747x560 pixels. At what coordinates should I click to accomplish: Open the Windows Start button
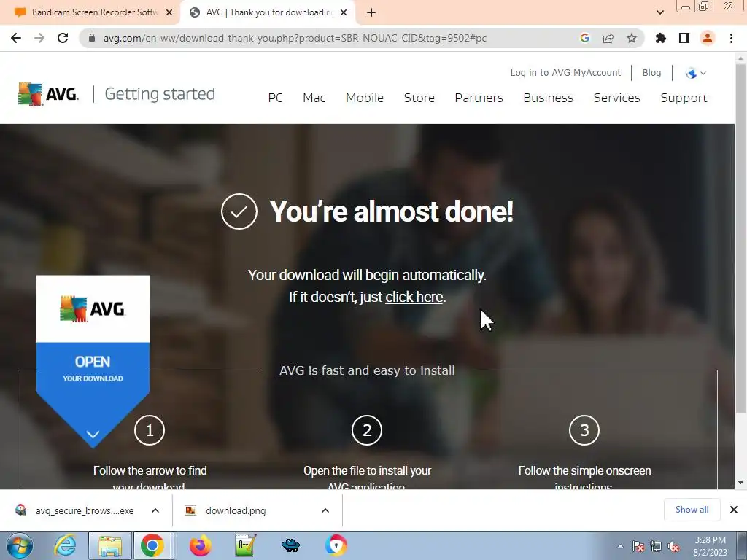pos(20,545)
